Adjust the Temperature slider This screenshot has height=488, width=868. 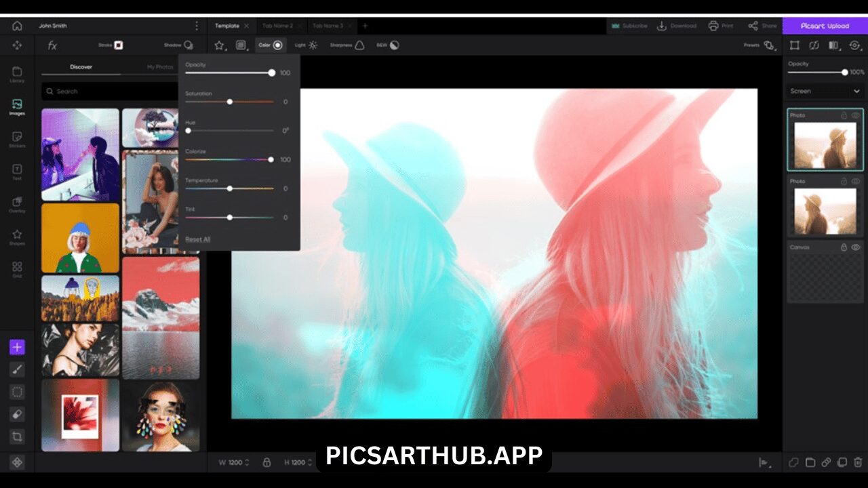click(229, 188)
